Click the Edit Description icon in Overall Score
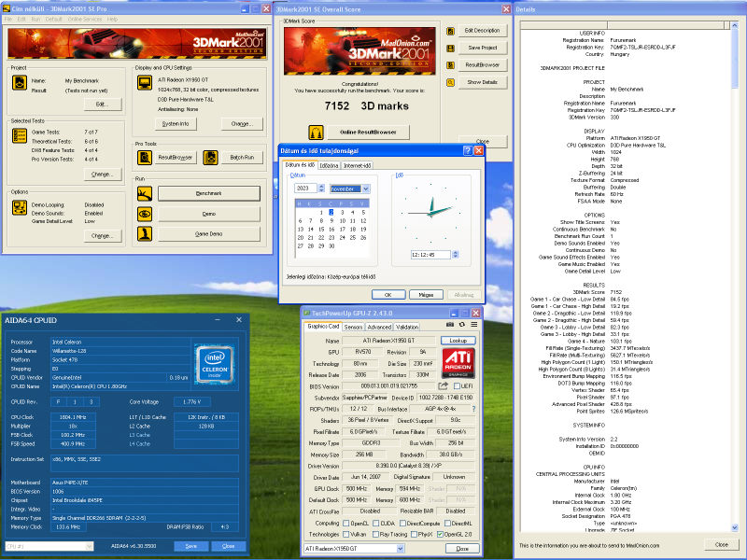This screenshot has height=560, width=747. coord(450,31)
